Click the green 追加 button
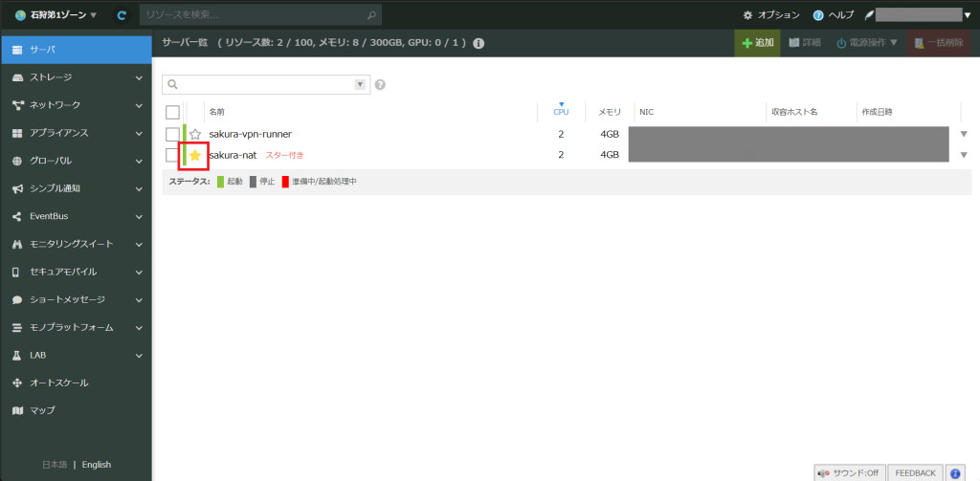 click(x=757, y=43)
